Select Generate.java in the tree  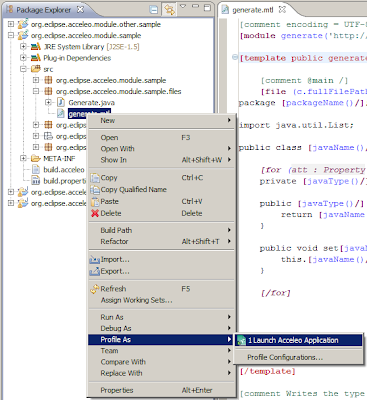tap(91, 102)
